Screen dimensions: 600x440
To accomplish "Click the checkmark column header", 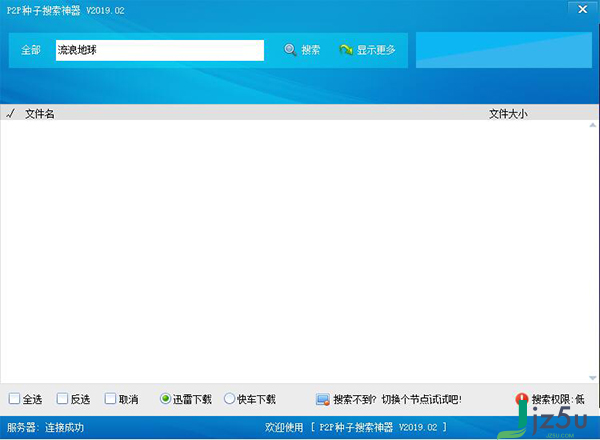I will pos(11,113).
